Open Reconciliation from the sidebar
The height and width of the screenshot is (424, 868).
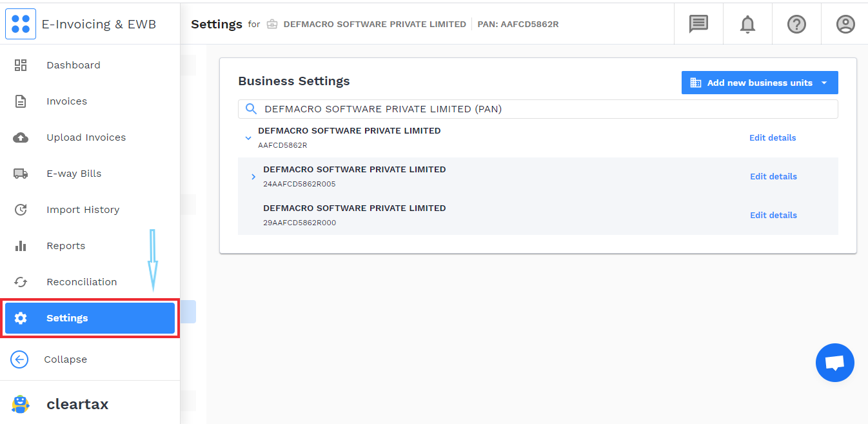pyautogui.click(x=81, y=282)
